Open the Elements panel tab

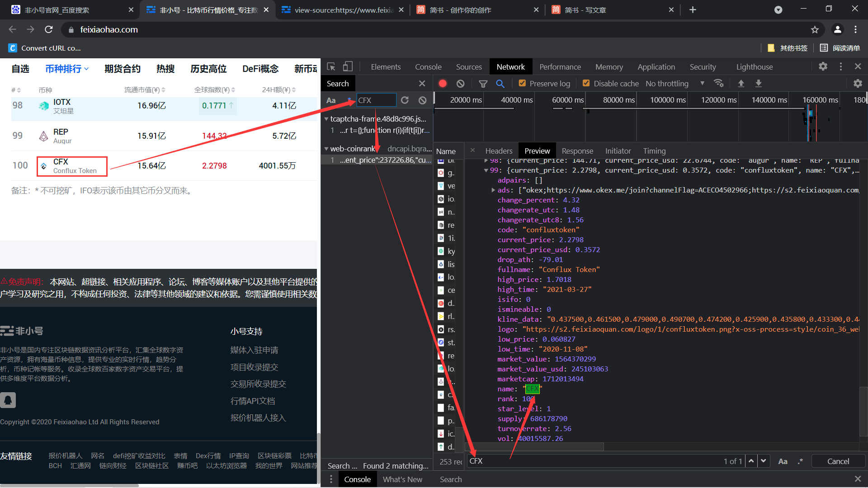point(386,67)
